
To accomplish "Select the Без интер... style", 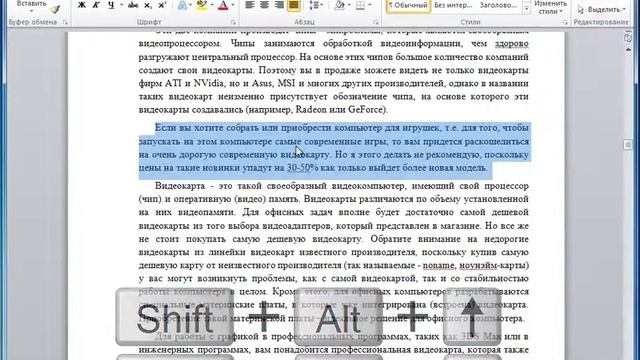I will (x=453, y=5).
